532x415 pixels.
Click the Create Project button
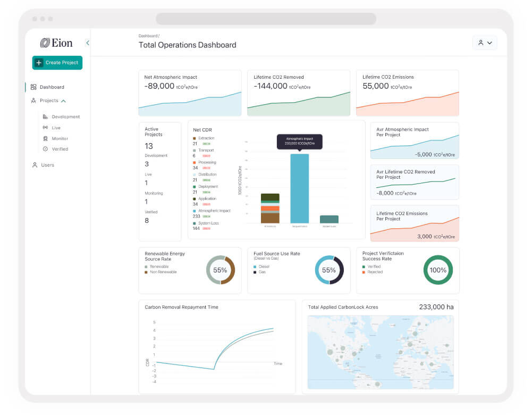(57, 62)
